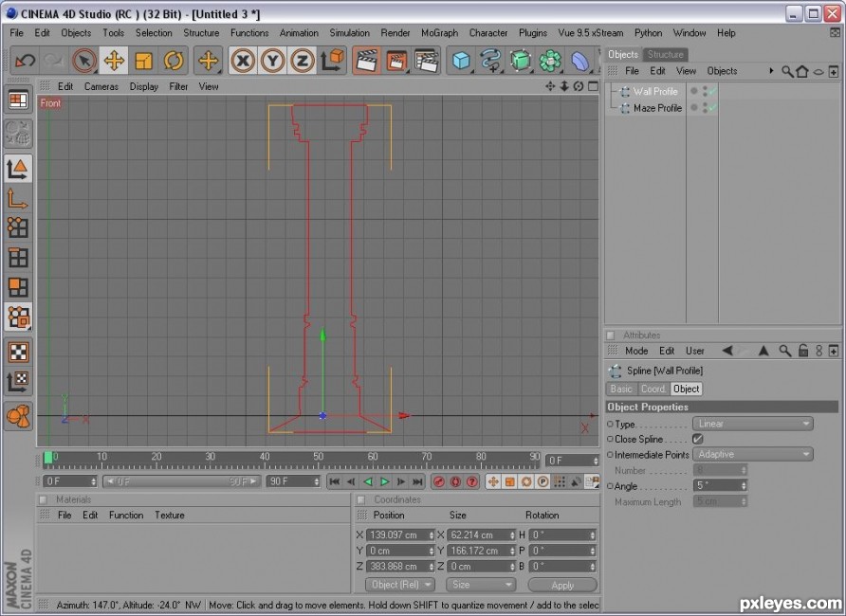Select the Polygons mode icon
846x616 pixels.
pyautogui.click(x=18, y=287)
